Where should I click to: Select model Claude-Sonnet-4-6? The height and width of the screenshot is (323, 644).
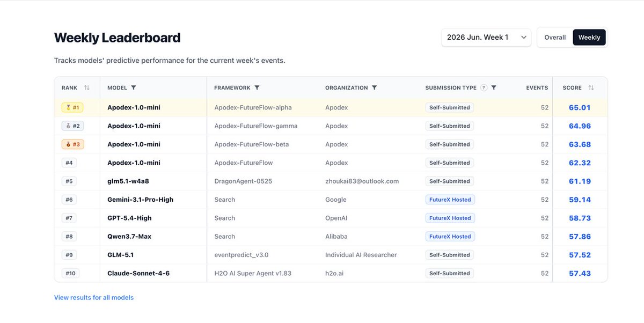pos(139,273)
